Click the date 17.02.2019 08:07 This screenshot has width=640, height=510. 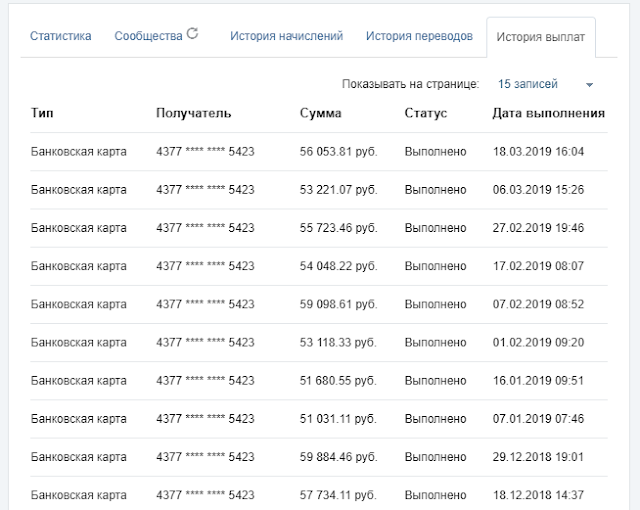[538, 266]
